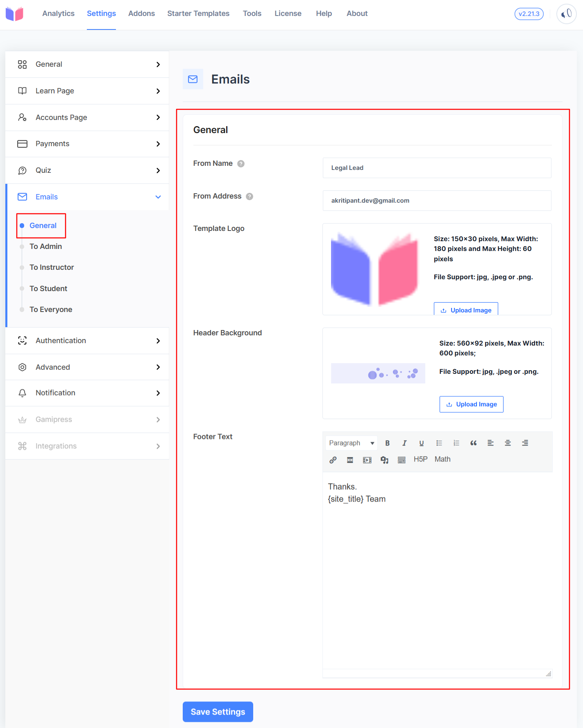The height and width of the screenshot is (728, 583).
Task: Toggle underline formatting in Footer Text
Action: [422, 443]
